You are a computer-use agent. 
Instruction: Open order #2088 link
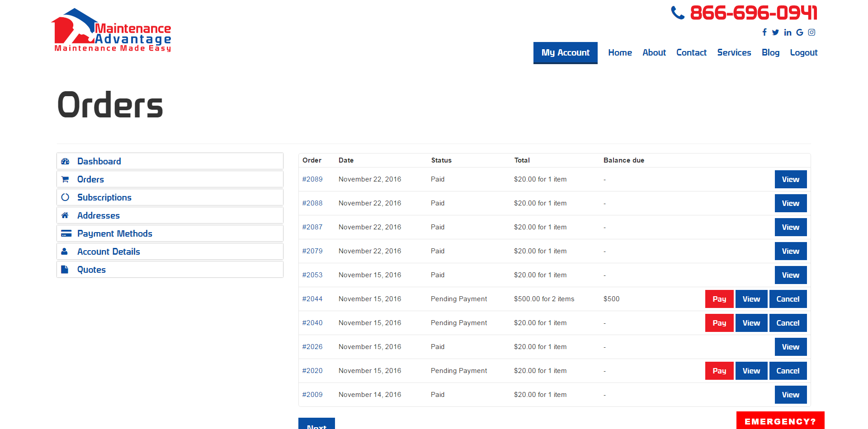(312, 203)
